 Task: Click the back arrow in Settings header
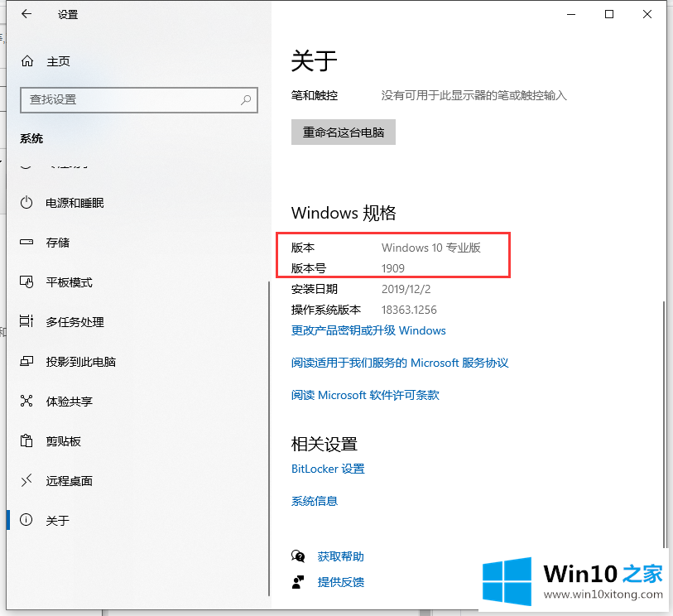pos(26,14)
